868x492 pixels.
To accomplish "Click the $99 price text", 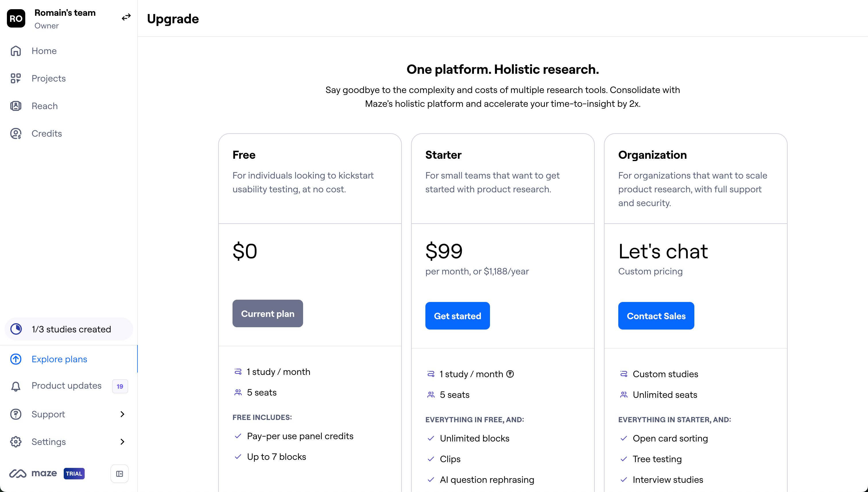I will point(444,251).
